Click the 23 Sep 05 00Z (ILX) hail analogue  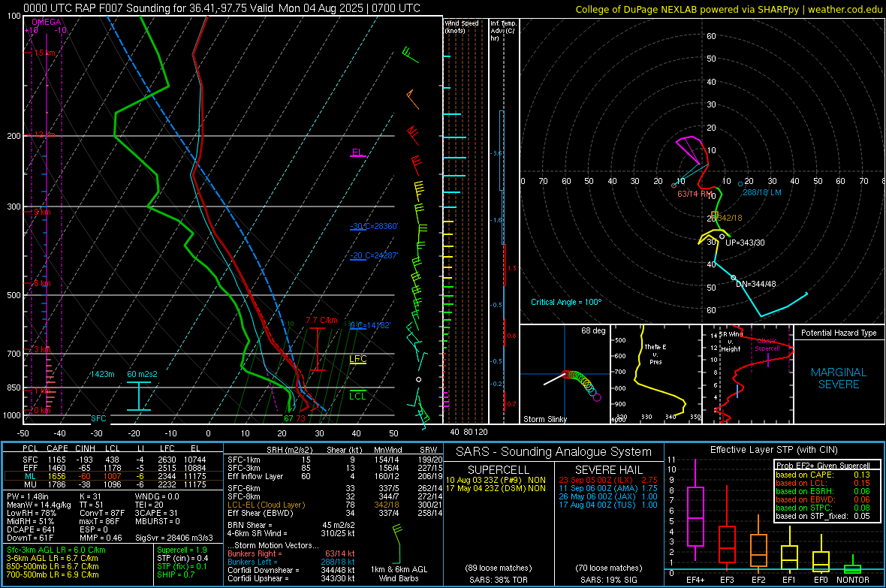click(608, 480)
